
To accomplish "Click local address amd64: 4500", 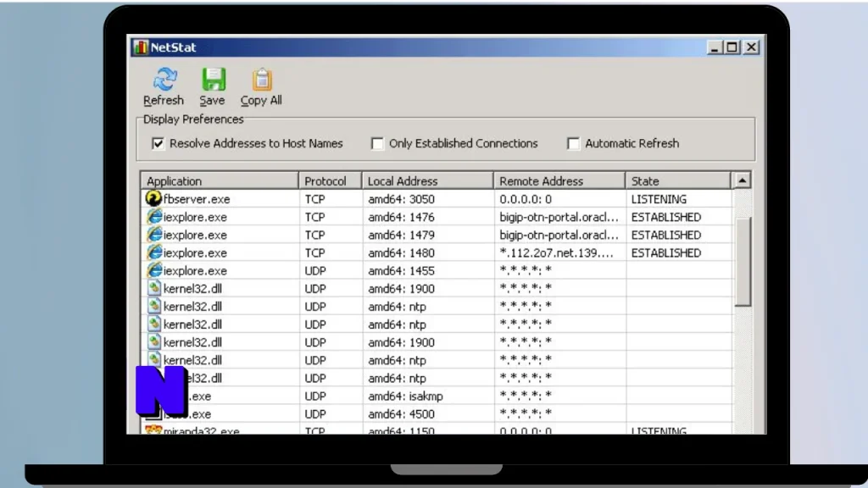I will coord(401,413).
